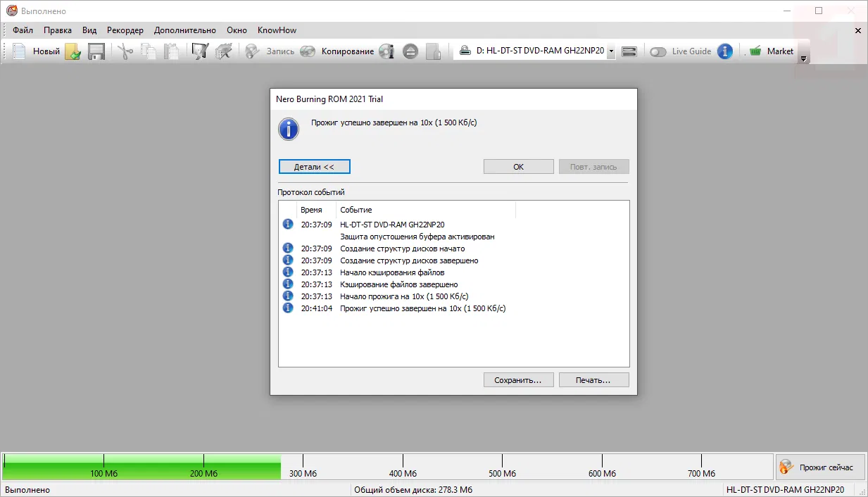The width and height of the screenshot is (868, 497).
Task: Click the New compilation icon
Action: coord(19,51)
